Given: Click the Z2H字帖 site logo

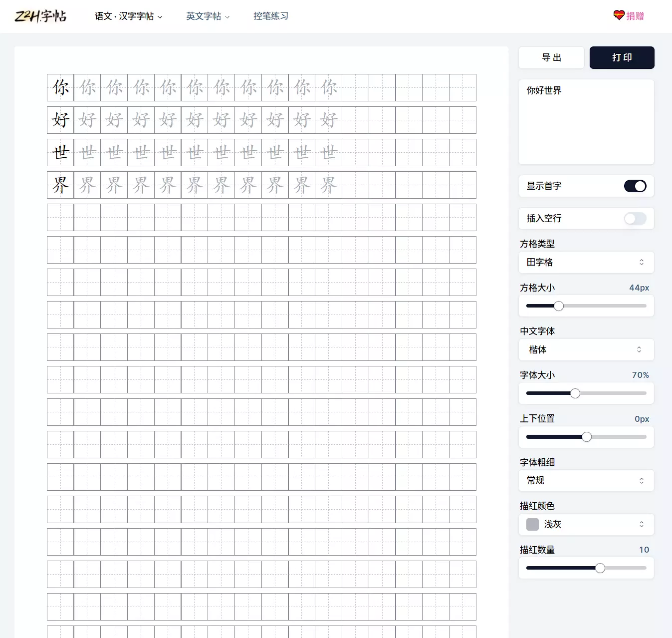Looking at the screenshot, I should click(40, 16).
